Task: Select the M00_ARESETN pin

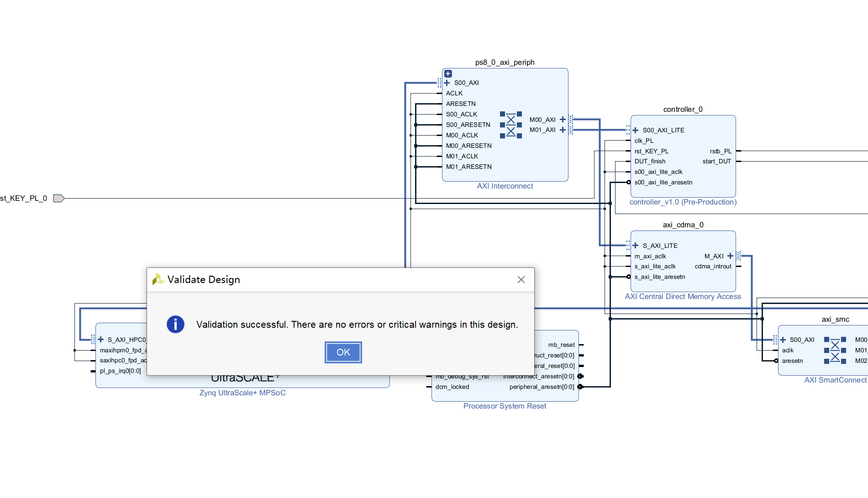Action: click(469, 146)
